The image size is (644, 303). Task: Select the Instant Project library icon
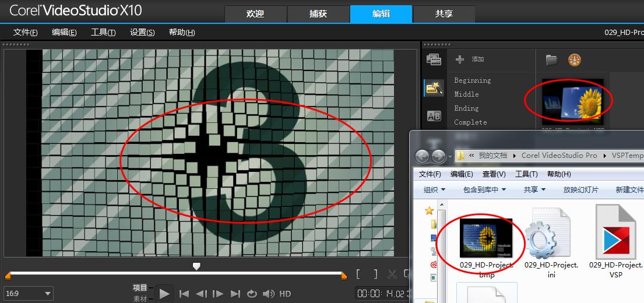pyautogui.click(x=434, y=87)
